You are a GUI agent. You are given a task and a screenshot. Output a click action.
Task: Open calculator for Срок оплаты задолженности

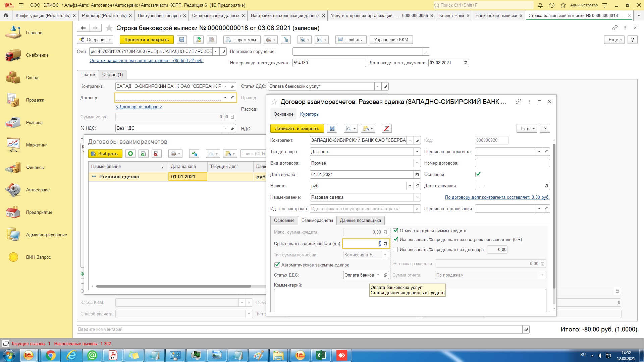click(385, 244)
